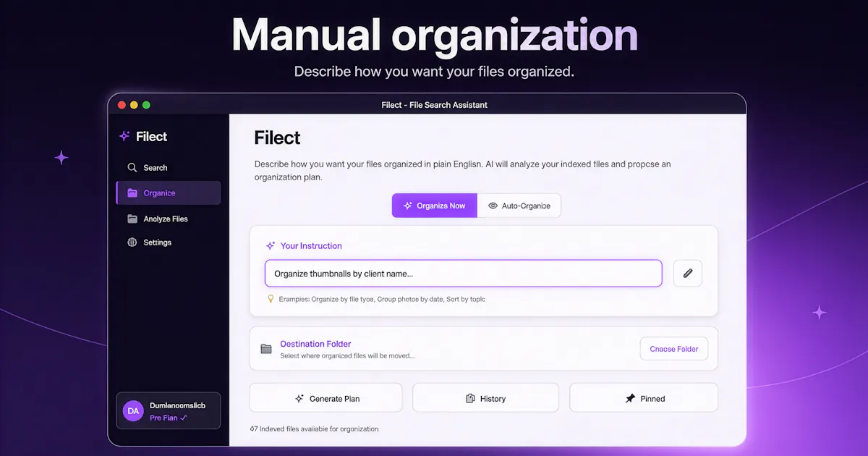Click the Choose Folder button
Viewport: 868px width, 456px height.
tap(674, 349)
